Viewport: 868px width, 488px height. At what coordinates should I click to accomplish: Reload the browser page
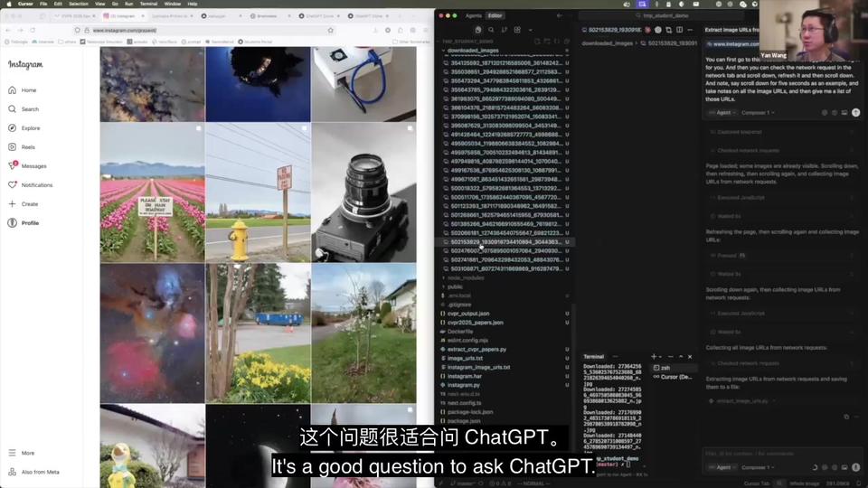pyautogui.click(x=33, y=31)
